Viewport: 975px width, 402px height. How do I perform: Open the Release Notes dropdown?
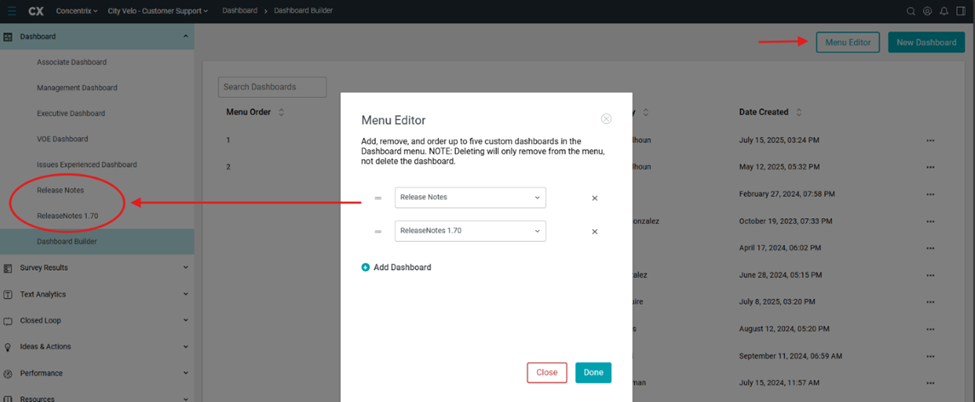pyautogui.click(x=470, y=197)
